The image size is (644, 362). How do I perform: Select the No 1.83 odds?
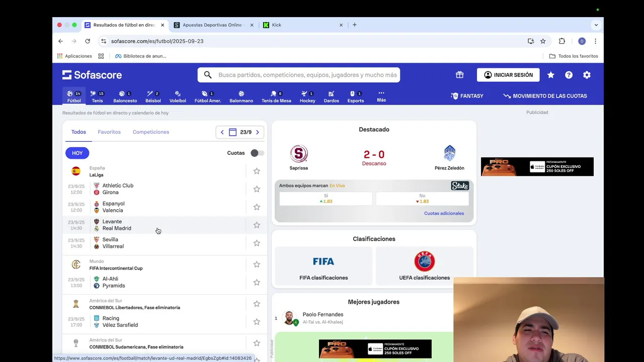422,199
